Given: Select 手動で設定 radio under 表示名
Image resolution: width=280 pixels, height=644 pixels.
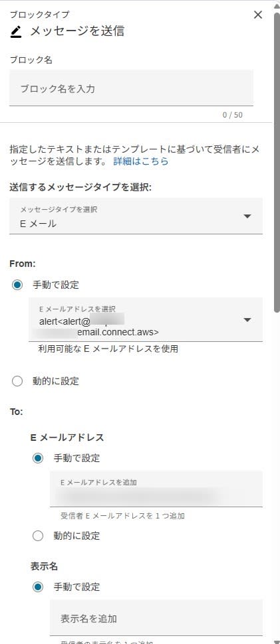Looking at the screenshot, I should pyautogui.click(x=38, y=587).
